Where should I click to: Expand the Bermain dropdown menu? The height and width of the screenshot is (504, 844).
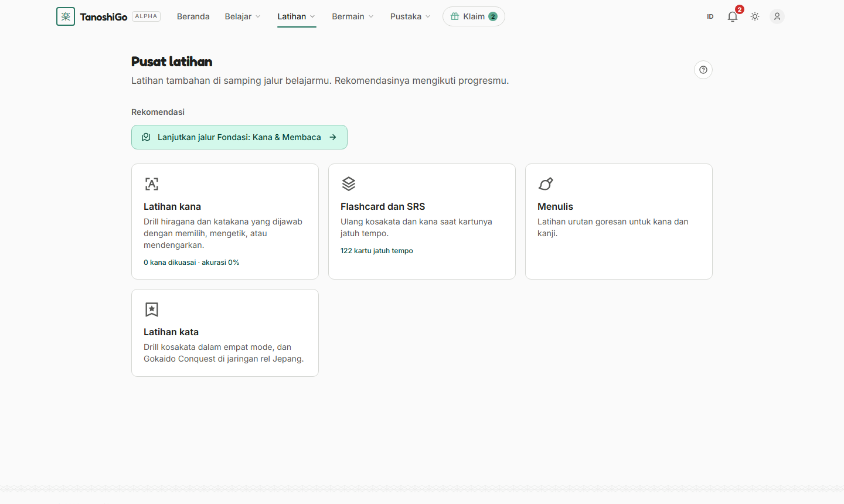[352, 16]
